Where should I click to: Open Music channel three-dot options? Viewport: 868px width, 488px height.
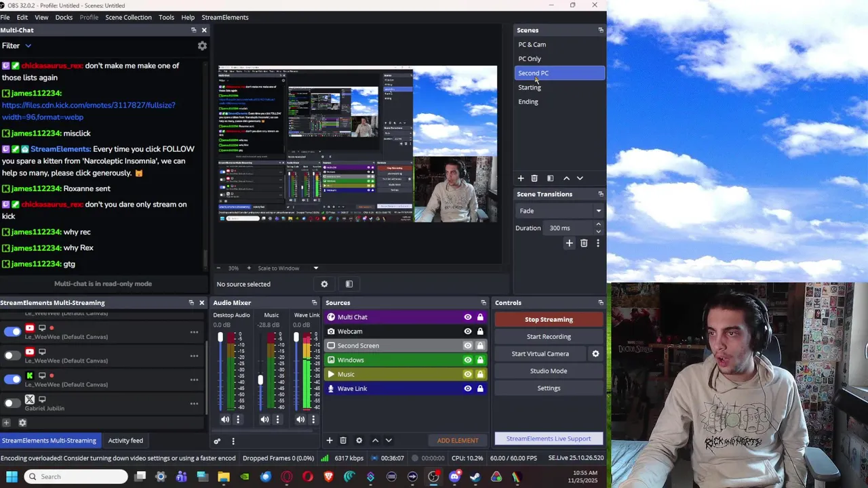tap(277, 420)
